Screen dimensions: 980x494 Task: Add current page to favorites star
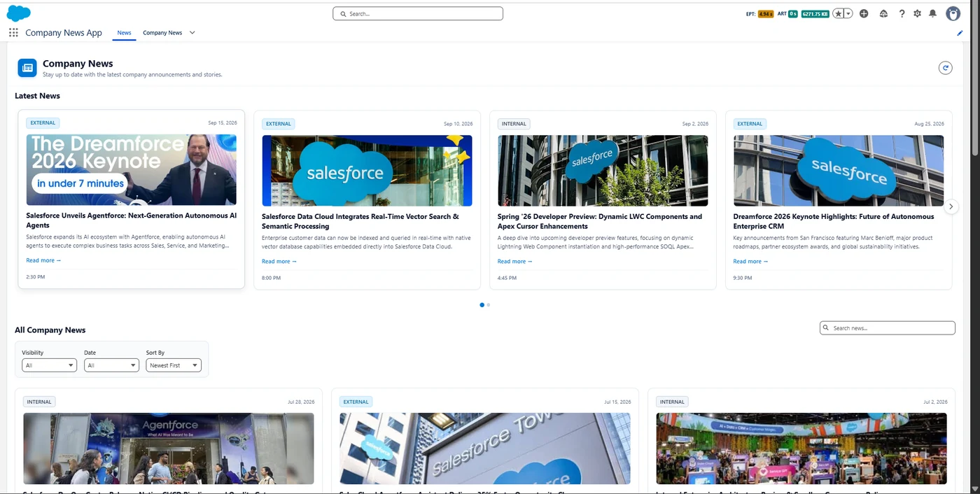point(838,13)
